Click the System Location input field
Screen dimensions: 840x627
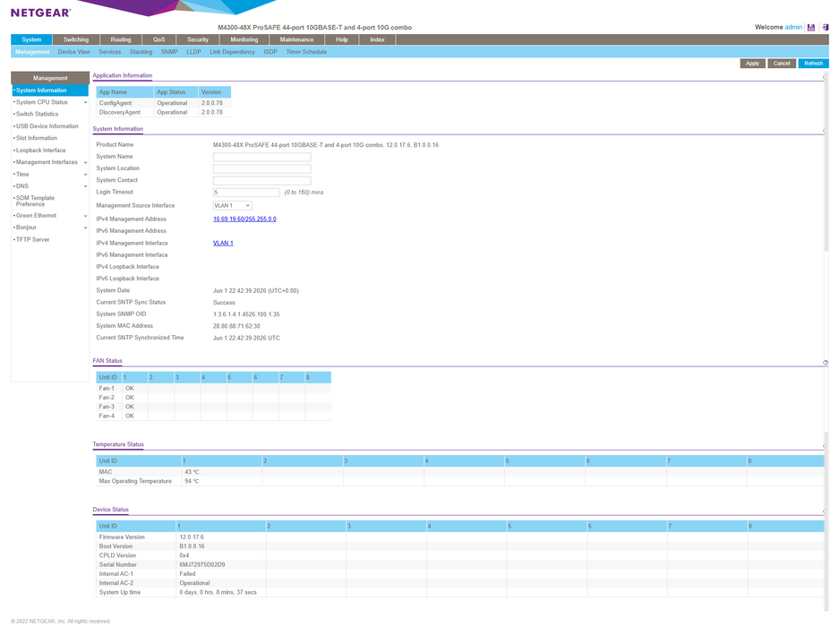click(x=262, y=168)
